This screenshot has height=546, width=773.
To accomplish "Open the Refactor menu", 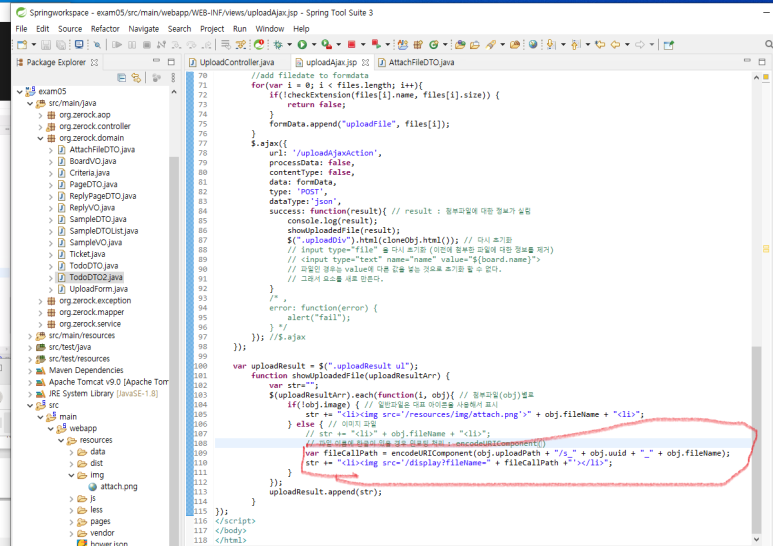I will [x=105, y=29].
